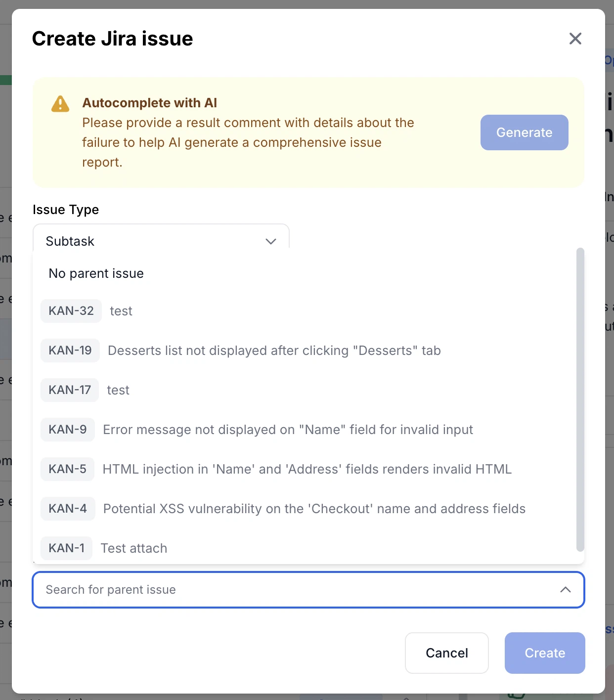Screen dimensions: 614x700
Task: Select KAN-17 test from the list
Action: [118, 390]
